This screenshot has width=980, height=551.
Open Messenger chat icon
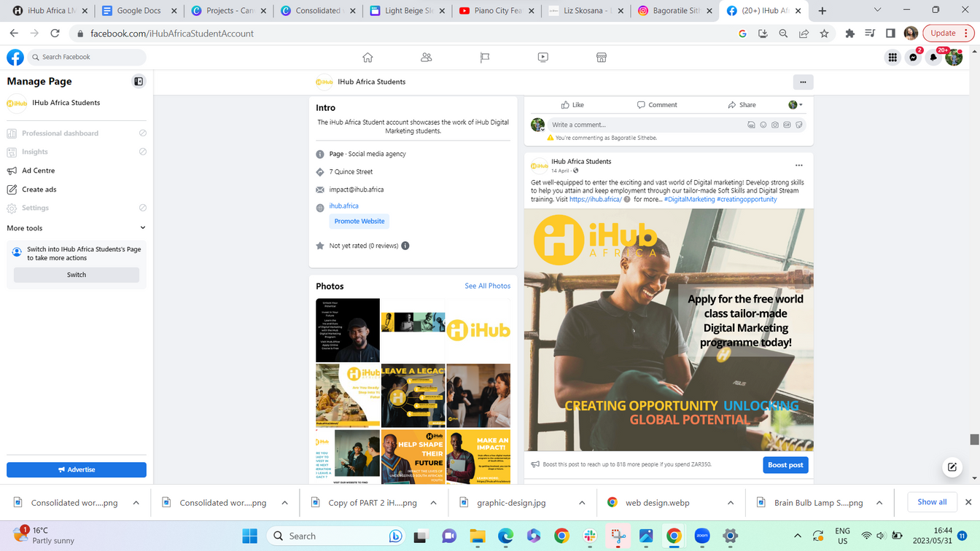tap(913, 58)
